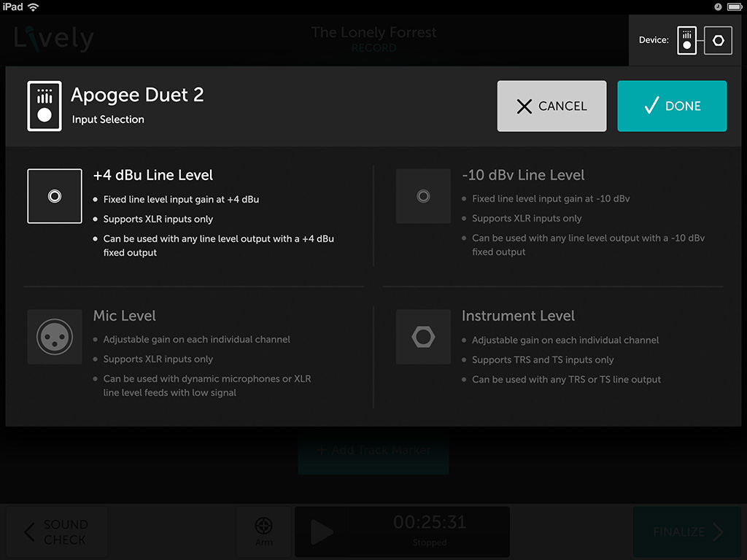Image resolution: width=747 pixels, height=560 pixels.
Task: Tap the Wi-Fi icon in status bar
Action: pos(34,7)
